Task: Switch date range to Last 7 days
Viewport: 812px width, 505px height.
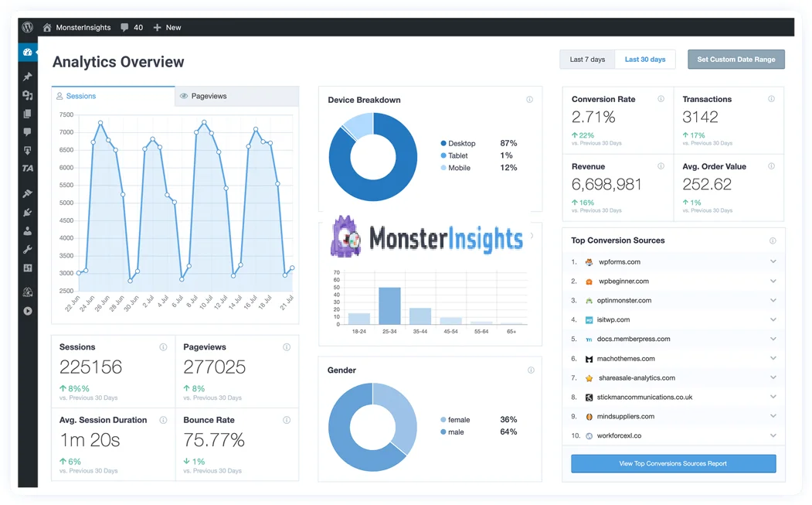Action: tap(586, 59)
